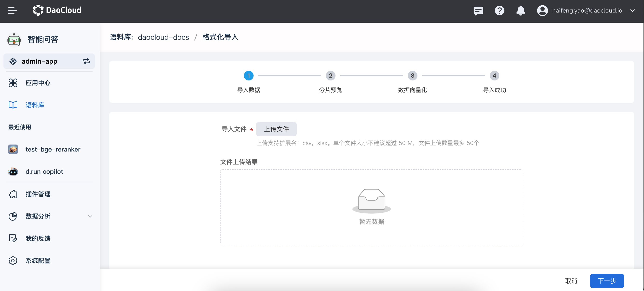The height and width of the screenshot is (291, 644).
Task: Open 系统配置 settings
Action: 38,260
